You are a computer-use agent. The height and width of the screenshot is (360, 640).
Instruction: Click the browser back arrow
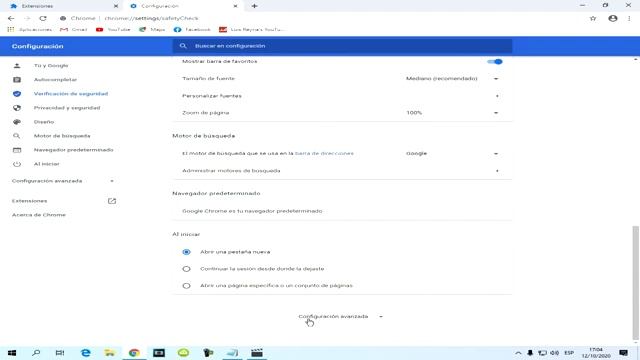point(11,18)
